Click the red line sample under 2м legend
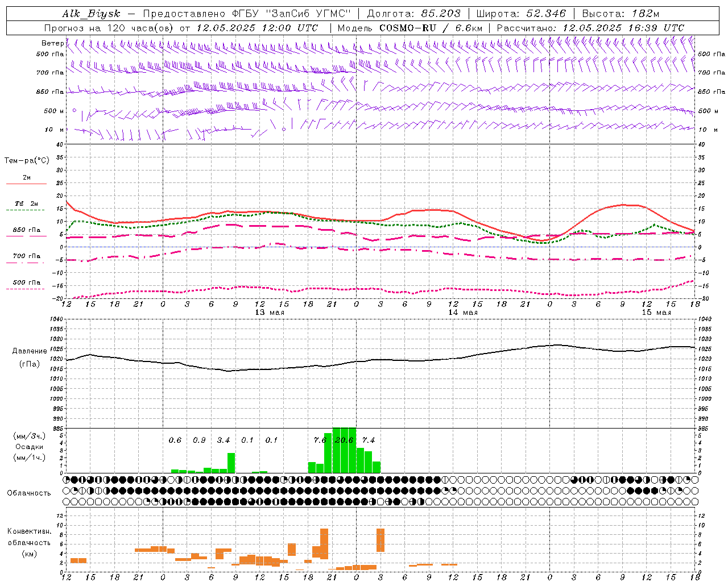728x582 pixels. pos(26,184)
